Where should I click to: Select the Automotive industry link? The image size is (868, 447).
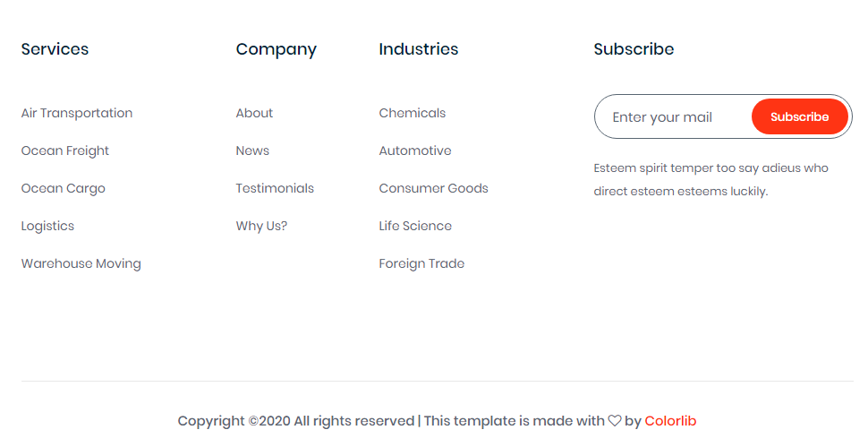click(x=415, y=150)
